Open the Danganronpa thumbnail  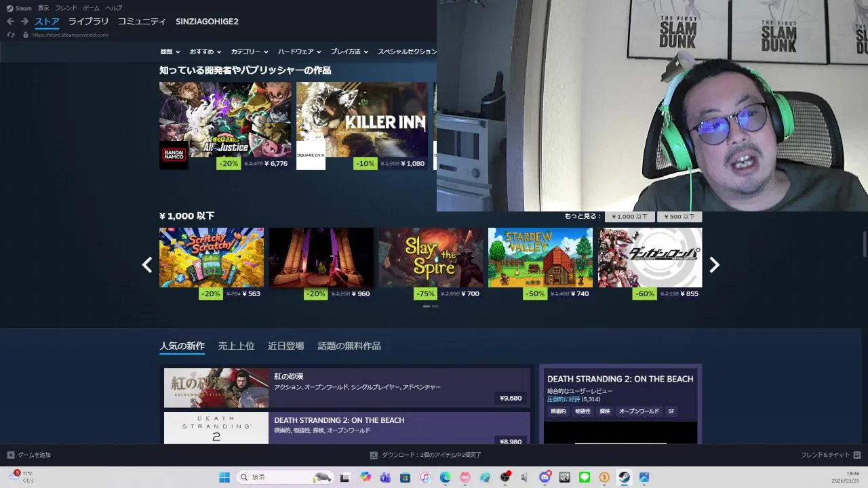pos(650,258)
